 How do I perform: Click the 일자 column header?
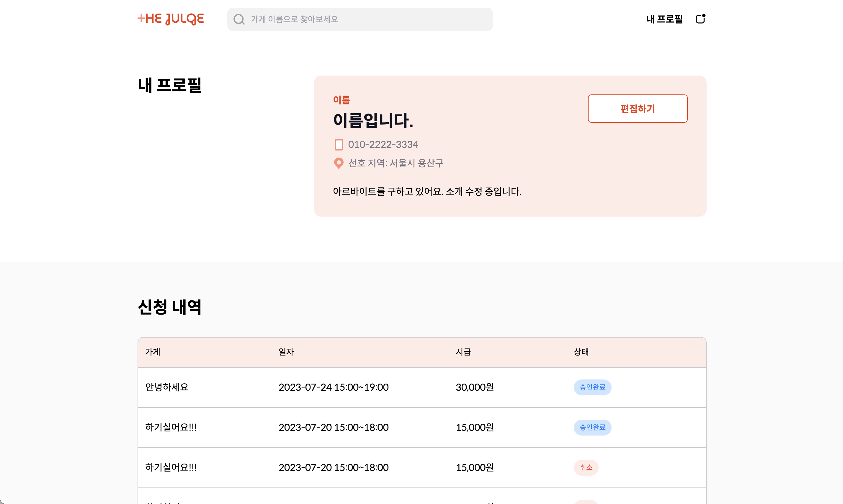(286, 352)
